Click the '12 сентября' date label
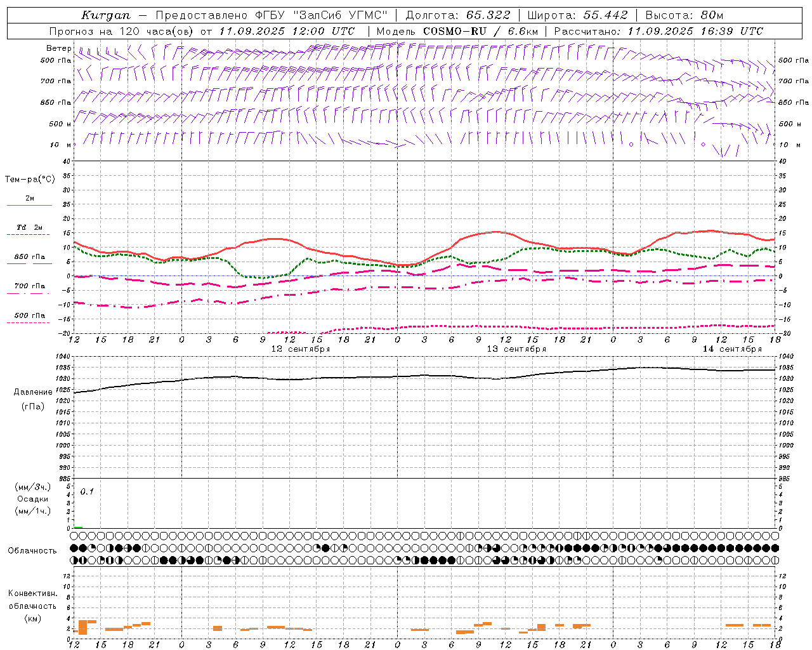The width and height of the screenshot is (812, 650). click(x=301, y=349)
